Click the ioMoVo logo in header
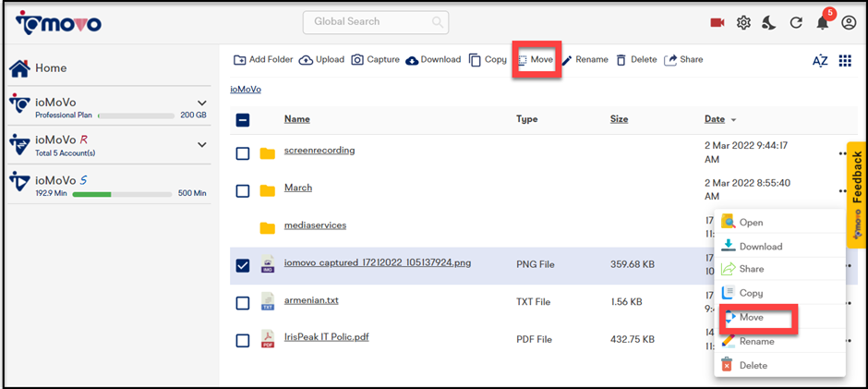 (x=59, y=23)
